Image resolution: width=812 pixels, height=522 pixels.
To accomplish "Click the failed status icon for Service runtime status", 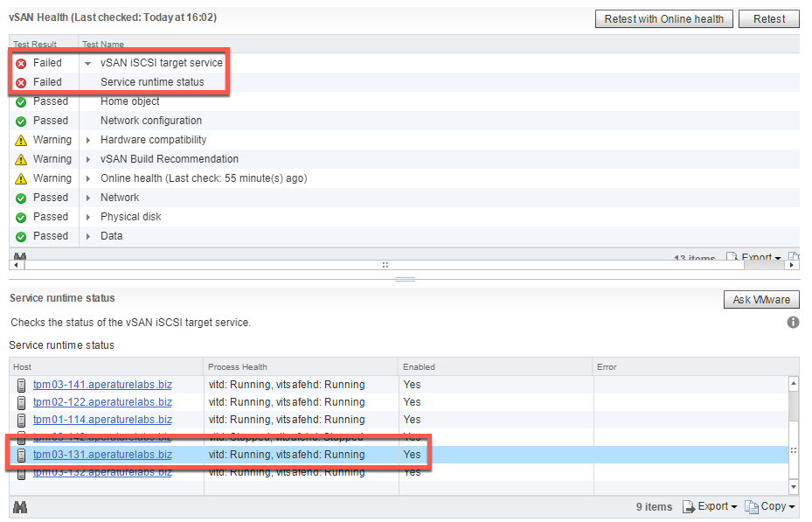I will point(21,82).
